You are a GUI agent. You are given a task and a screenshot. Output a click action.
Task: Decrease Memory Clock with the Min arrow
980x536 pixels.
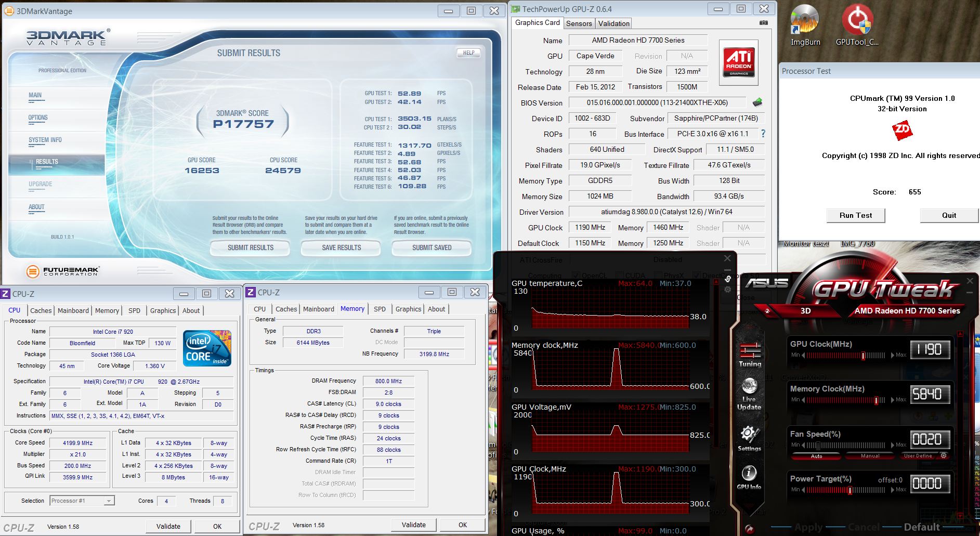pyautogui.click(x=803, y=400)
